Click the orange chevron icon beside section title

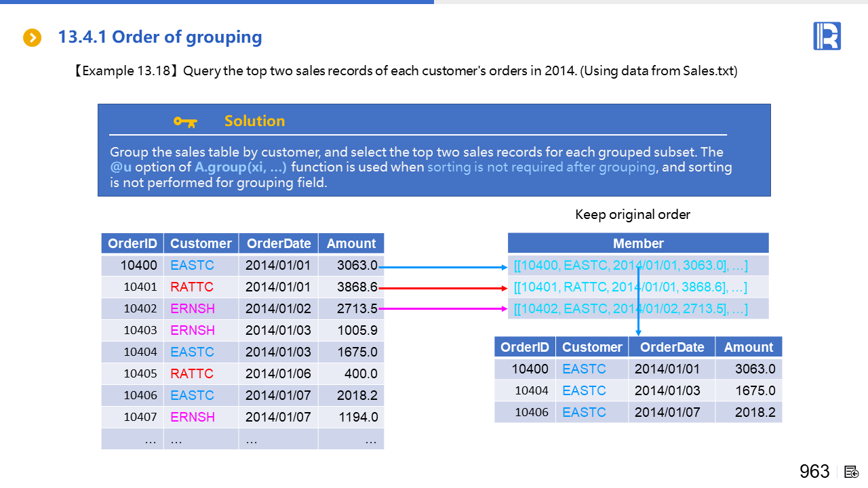tap(33, 38)
